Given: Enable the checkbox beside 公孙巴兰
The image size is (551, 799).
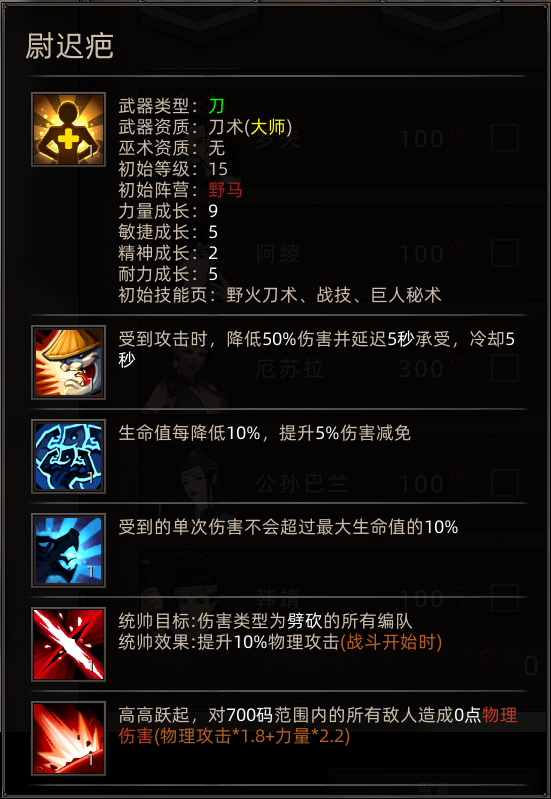Looking at the screenshot, I should tap(505, 483).
